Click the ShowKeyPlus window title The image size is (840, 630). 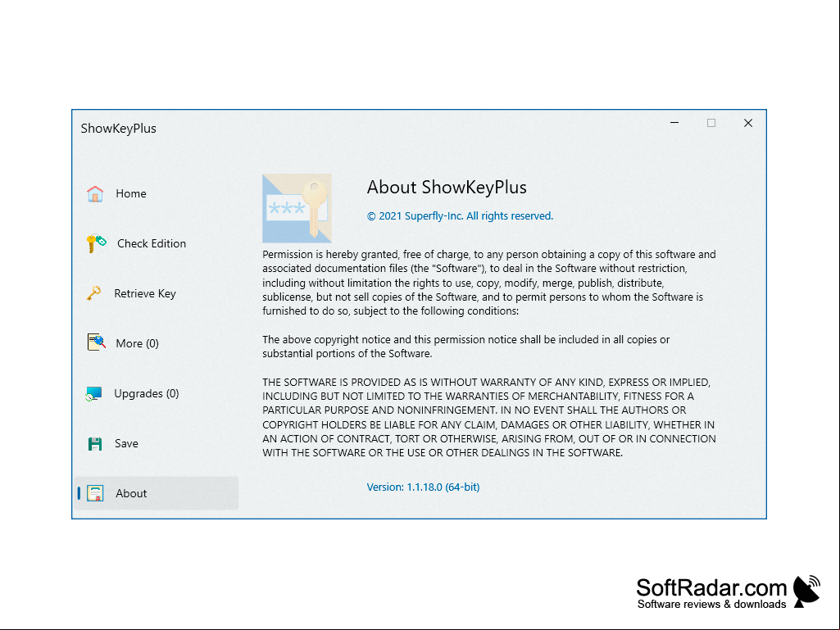118,129
